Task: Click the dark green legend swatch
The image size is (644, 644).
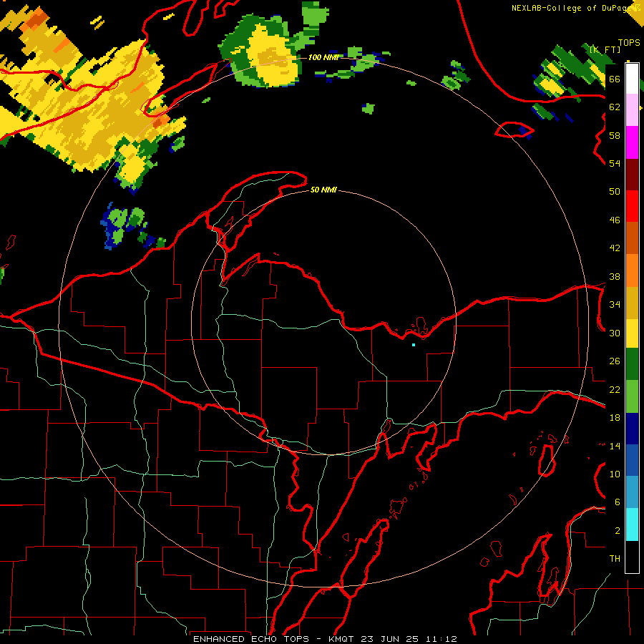Action: point(632,364)
